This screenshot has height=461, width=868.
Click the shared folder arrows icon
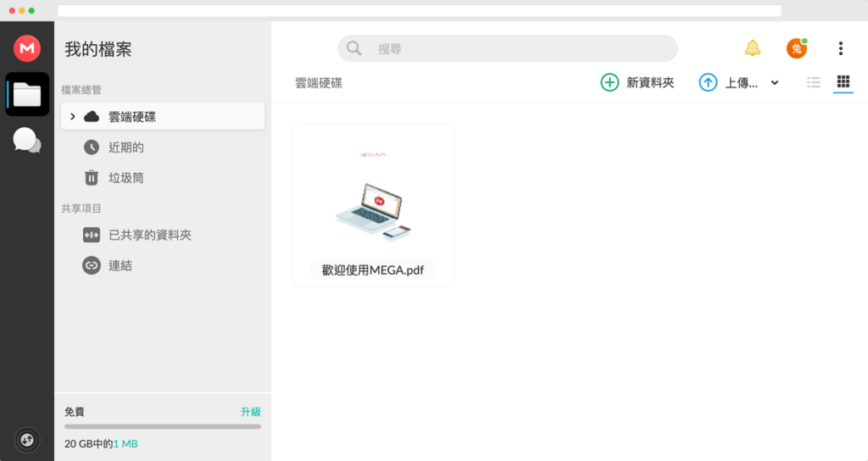click(x=92, y=236)
